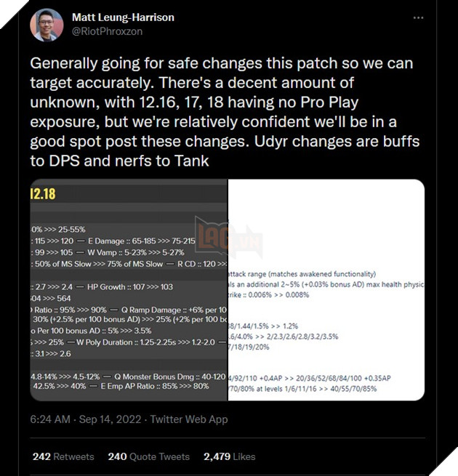Screen dimensions: 458x476
Task: Click the yellow 12.18 patch heading
Action: click(43, 194)
